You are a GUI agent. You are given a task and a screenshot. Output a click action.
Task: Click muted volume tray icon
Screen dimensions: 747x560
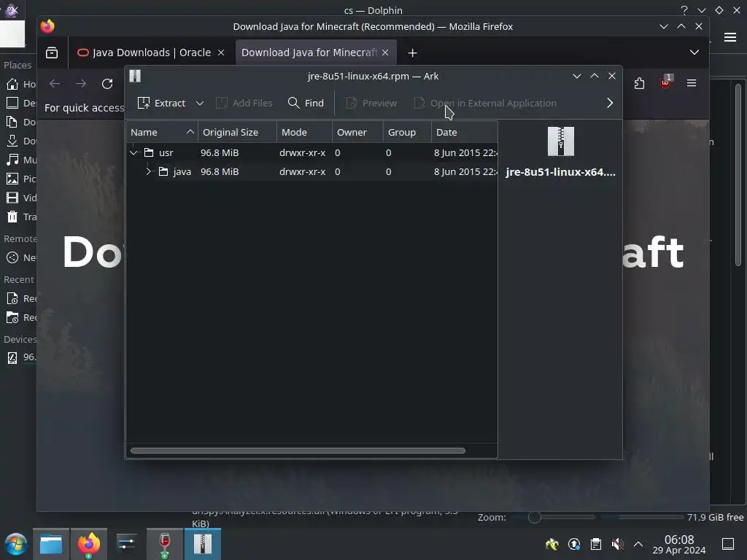(x=617, y=544)
